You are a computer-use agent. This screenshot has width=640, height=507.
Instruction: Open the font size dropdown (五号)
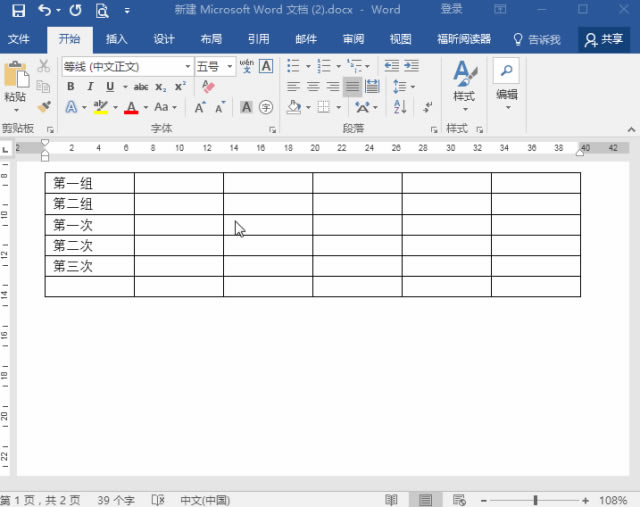230,66
